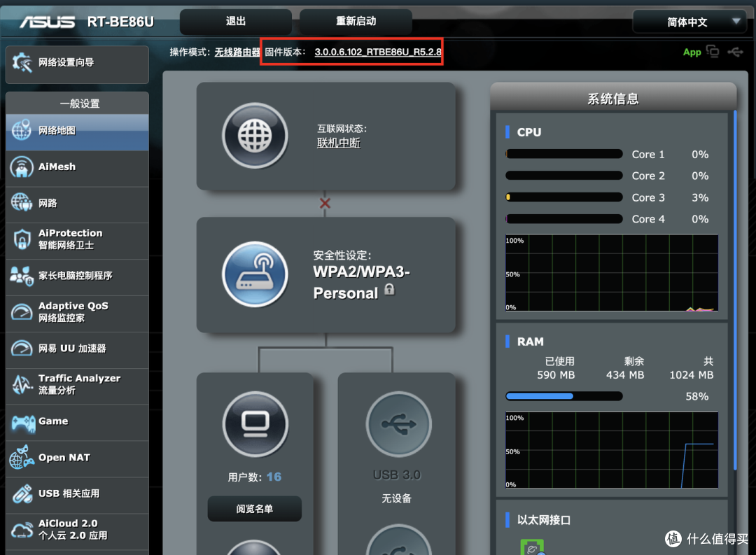
Task: Open the language dropdown showing 简体中文
Action: click(x=690, y=22)
